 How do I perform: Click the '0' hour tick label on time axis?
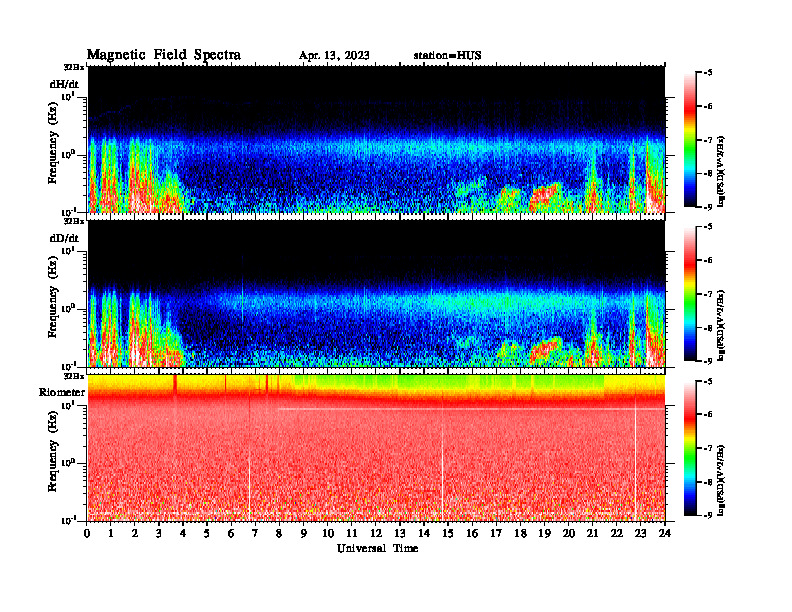click(87, 533)
